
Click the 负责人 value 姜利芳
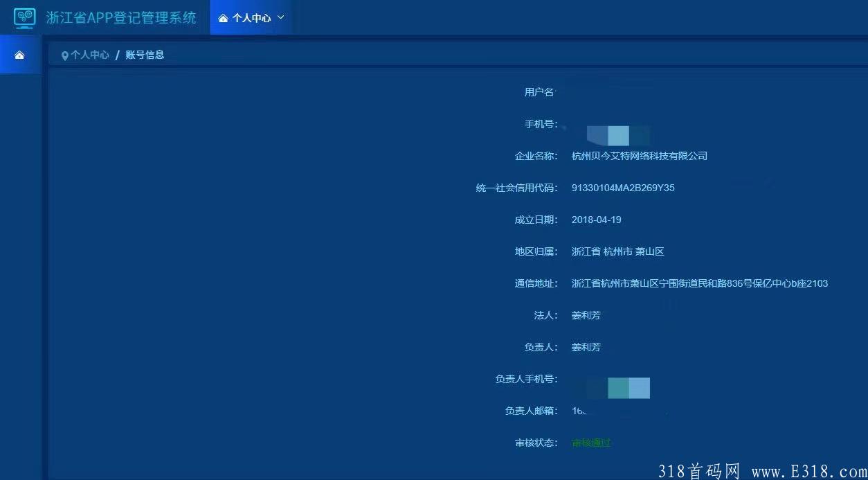pos(586,347)
